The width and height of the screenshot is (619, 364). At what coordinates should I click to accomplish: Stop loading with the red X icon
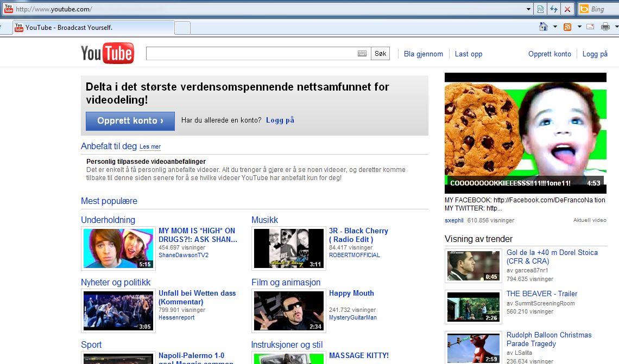click(567, 9)
